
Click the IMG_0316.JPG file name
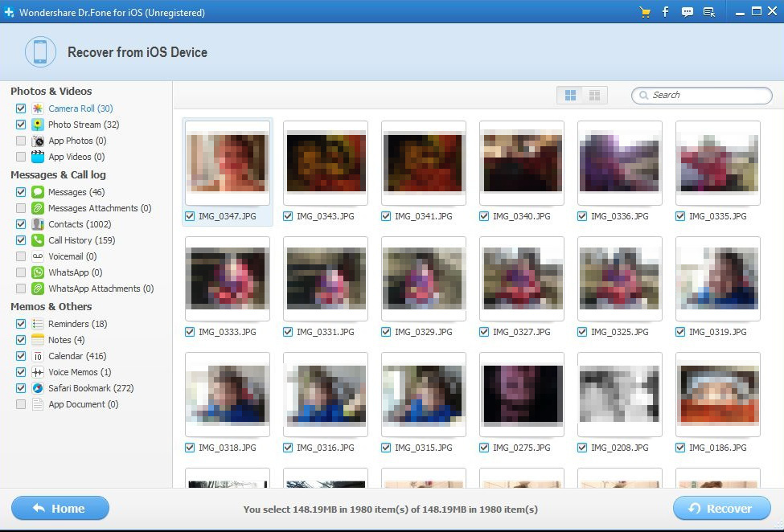pyautogui.click(x=326, y=448)
